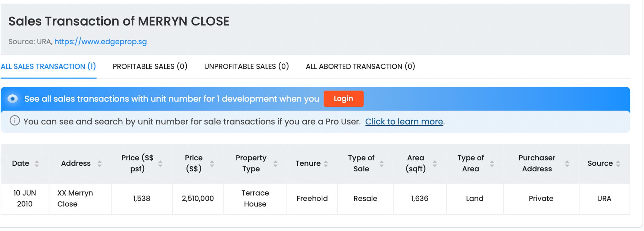Follow the 'Click to learn more' link
Viewport: 644px width, 231px height.
coord(404,121)
